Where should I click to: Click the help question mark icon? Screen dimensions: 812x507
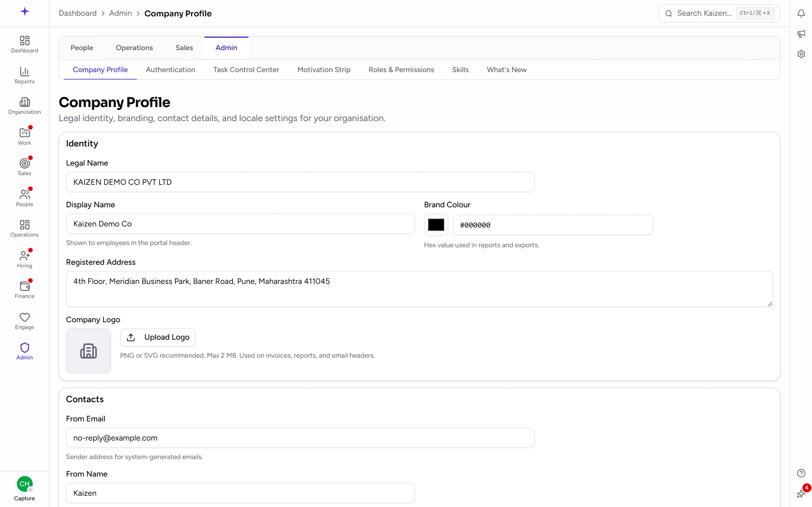coord(801,473)
